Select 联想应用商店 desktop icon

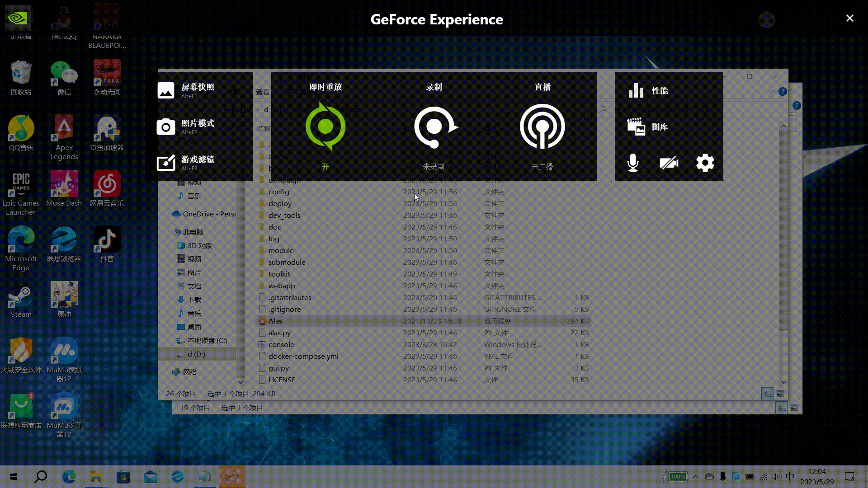21,411
